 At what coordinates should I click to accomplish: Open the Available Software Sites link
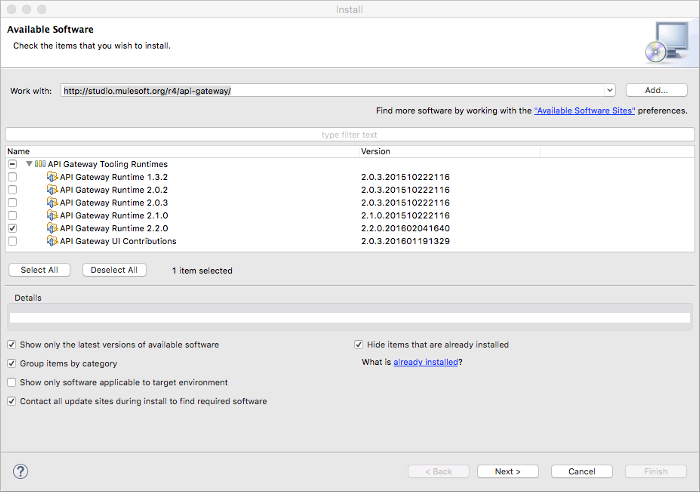point(584,111)
